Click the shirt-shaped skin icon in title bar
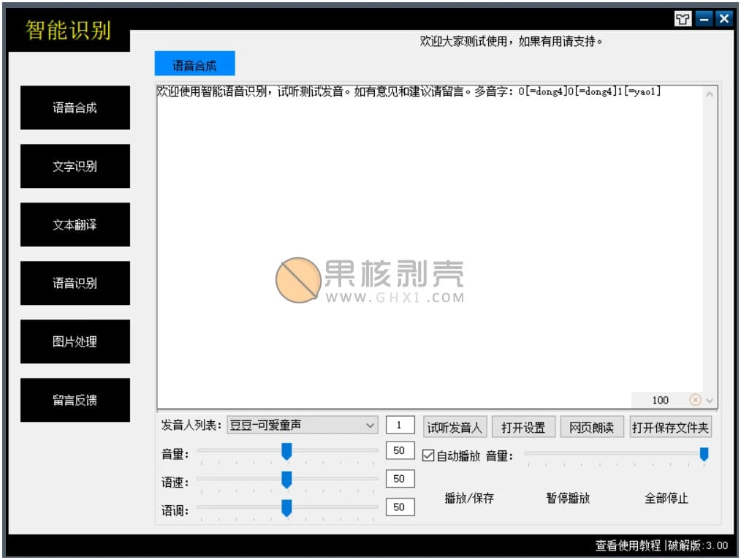 [683, 20]
